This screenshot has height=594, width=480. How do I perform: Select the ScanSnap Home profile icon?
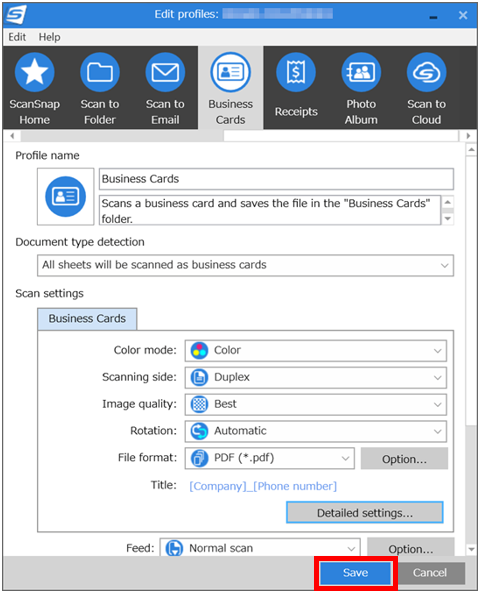(34, 72)
